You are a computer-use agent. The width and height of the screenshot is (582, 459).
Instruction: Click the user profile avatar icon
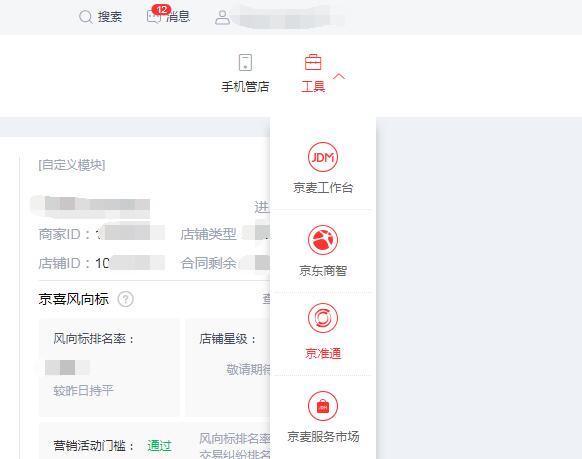[x=222, y=17]
